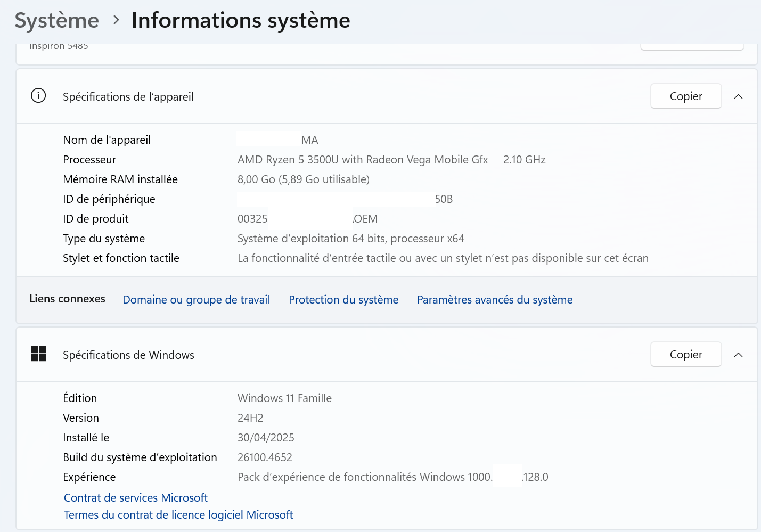
Task: Click the ID de périphérique label
Action: click(109, 199)
